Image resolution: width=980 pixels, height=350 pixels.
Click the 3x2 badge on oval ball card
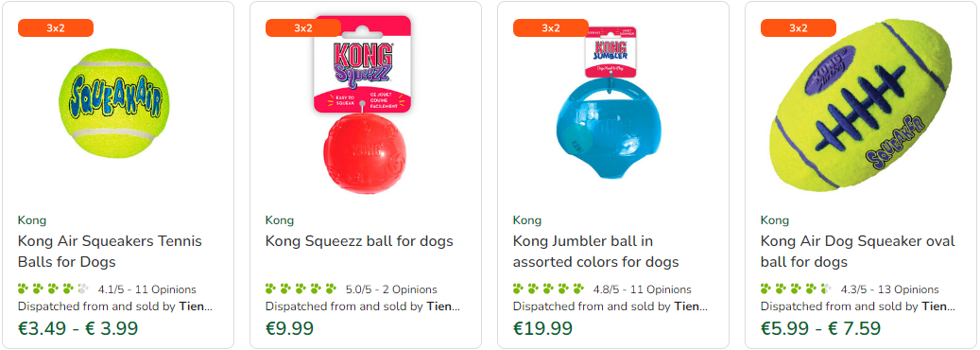(x=799, y=28)
